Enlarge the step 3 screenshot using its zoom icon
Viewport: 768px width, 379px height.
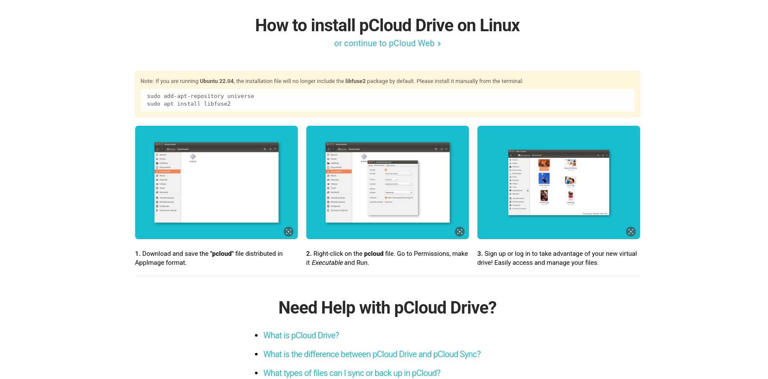coord(631,232)
